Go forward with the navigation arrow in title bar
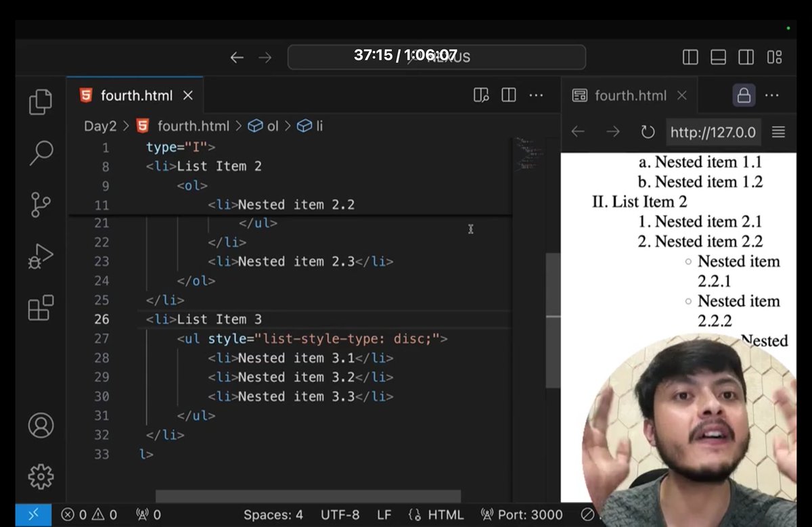The height and width of the screenshot is (527, 812). coord(265,58)
